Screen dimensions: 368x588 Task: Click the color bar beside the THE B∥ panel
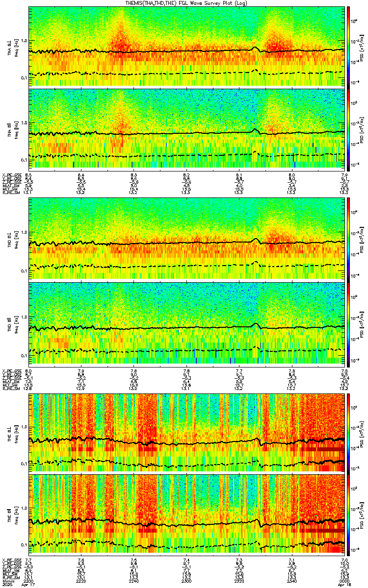pos(349,514)
